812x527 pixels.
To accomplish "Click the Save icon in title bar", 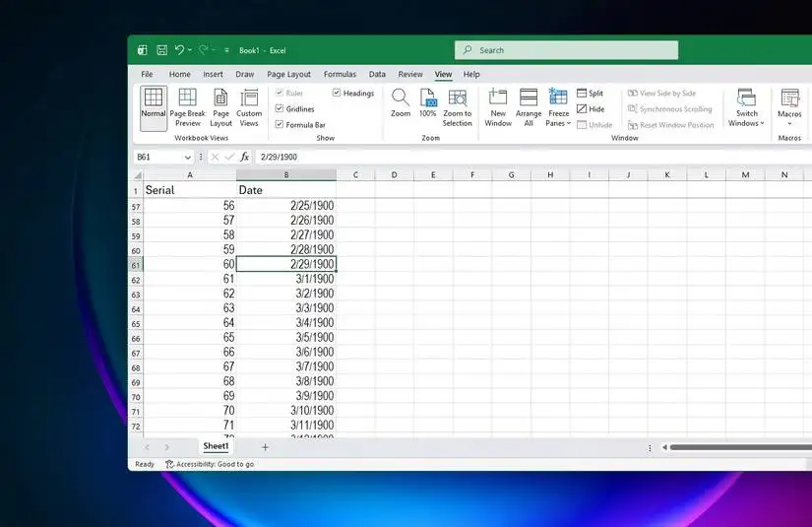I will 162,50.
